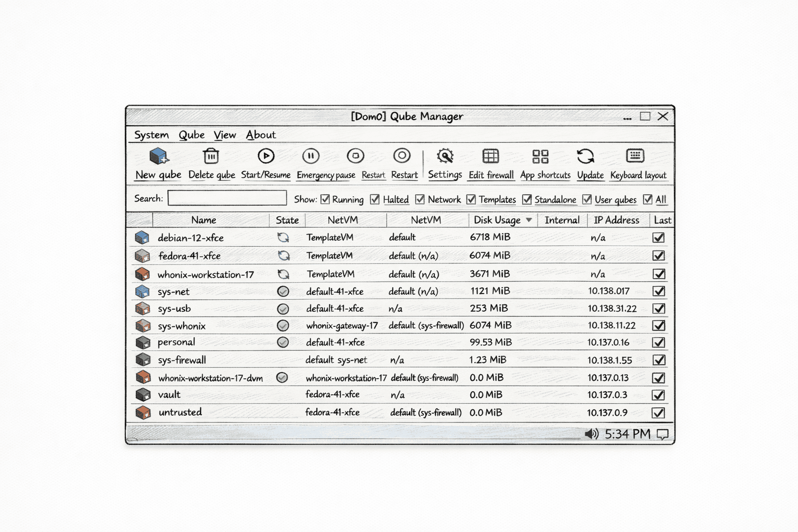The height and width of the screenshot is (532, 798).
Task: Click the state icon in personal row
Action: point(283,342)
